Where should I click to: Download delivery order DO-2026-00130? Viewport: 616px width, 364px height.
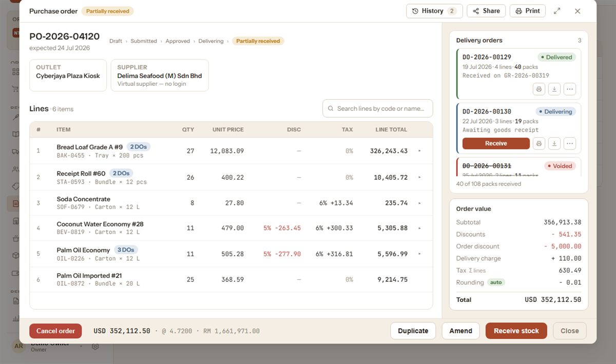[554, 143]
